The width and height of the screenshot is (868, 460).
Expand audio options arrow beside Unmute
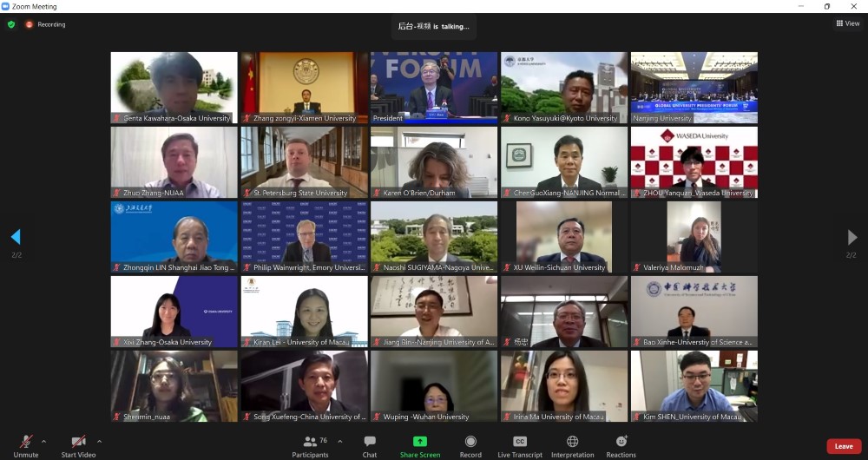tap(44, 441)
